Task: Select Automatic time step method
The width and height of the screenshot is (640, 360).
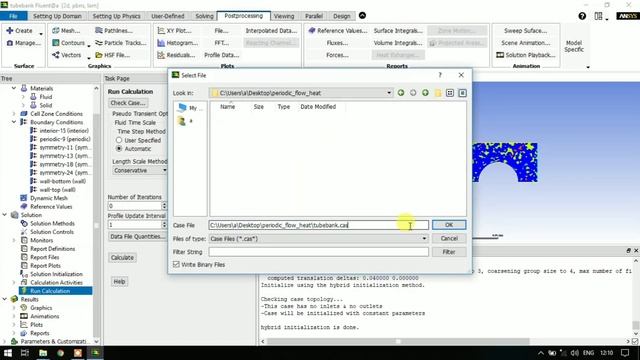Action: pyautogui.click(x=119, y=149)
